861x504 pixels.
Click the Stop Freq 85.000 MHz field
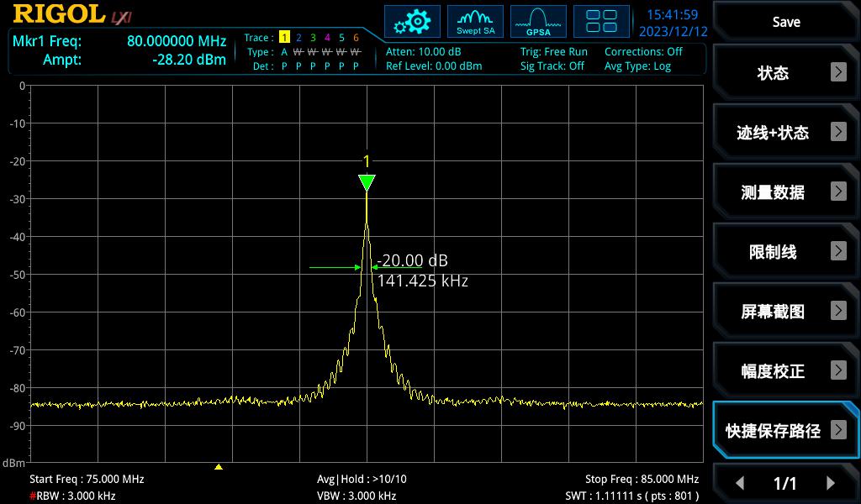pyautogui.click(x=642, y=480)
